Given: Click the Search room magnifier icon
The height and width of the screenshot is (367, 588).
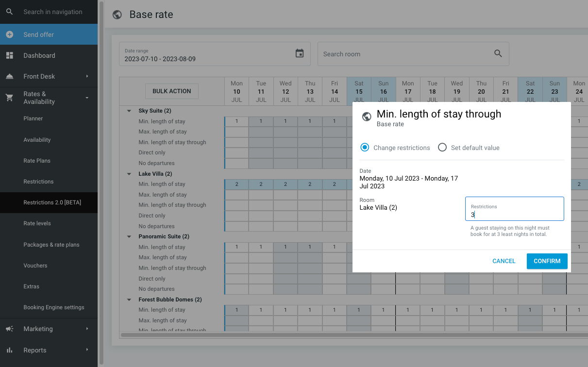Looking at the screenshot, I should pos(498,53).
